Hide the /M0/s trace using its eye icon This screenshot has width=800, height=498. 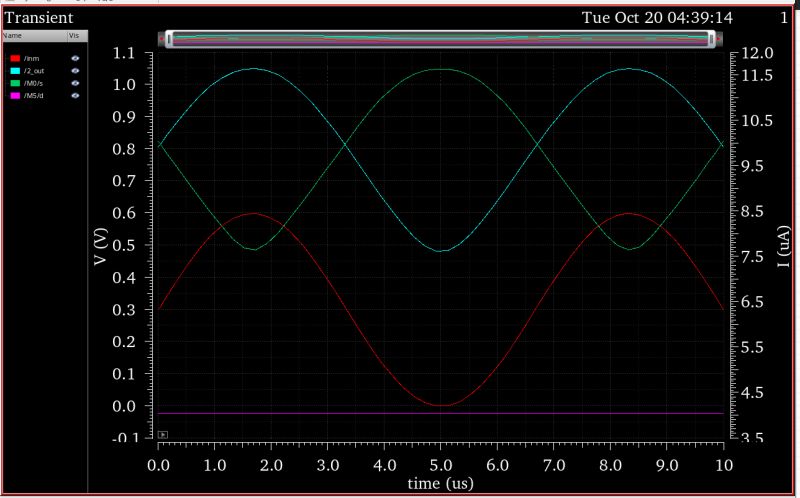pyautogui.click(x=75, y=83)
